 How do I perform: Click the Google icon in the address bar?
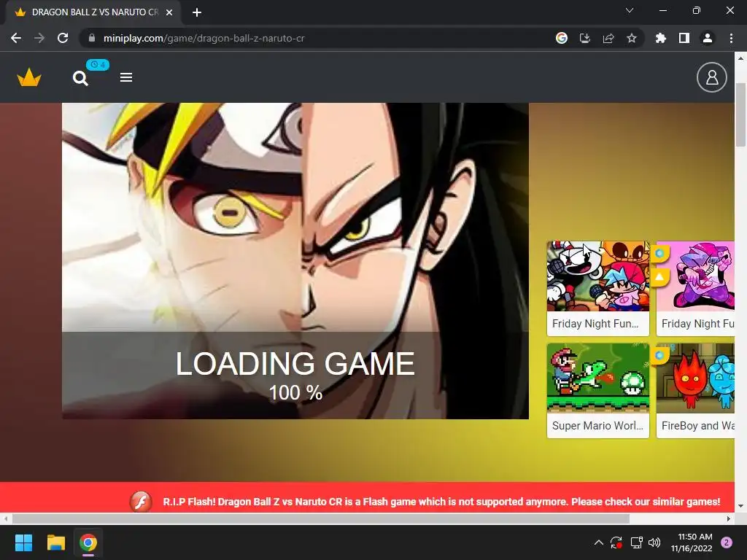(561, 38)
